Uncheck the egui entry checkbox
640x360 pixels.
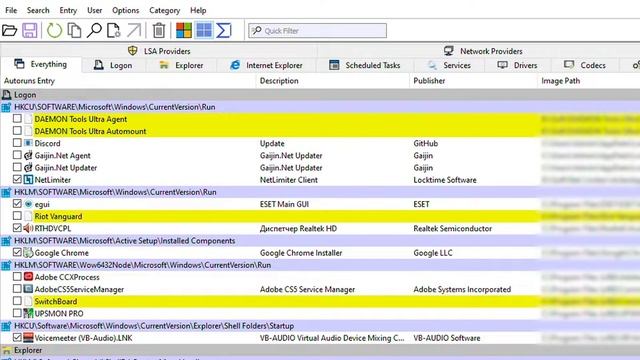[x=17, y=204]
